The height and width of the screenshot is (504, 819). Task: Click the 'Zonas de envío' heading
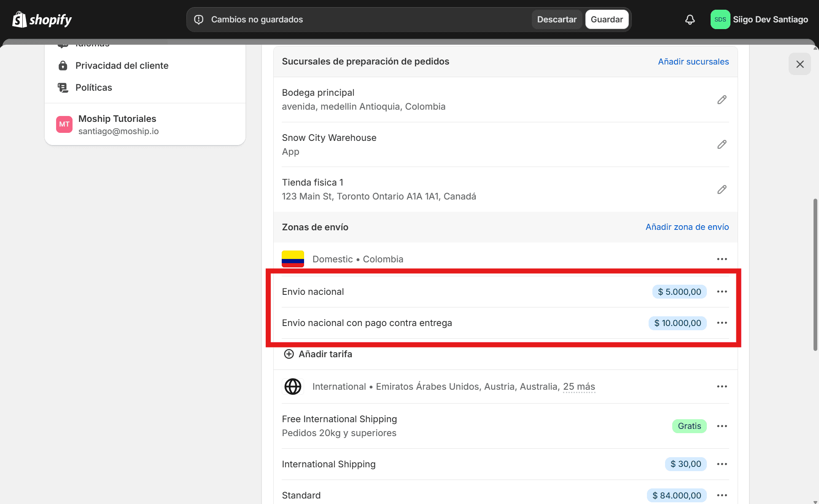[x=315, y=227]
